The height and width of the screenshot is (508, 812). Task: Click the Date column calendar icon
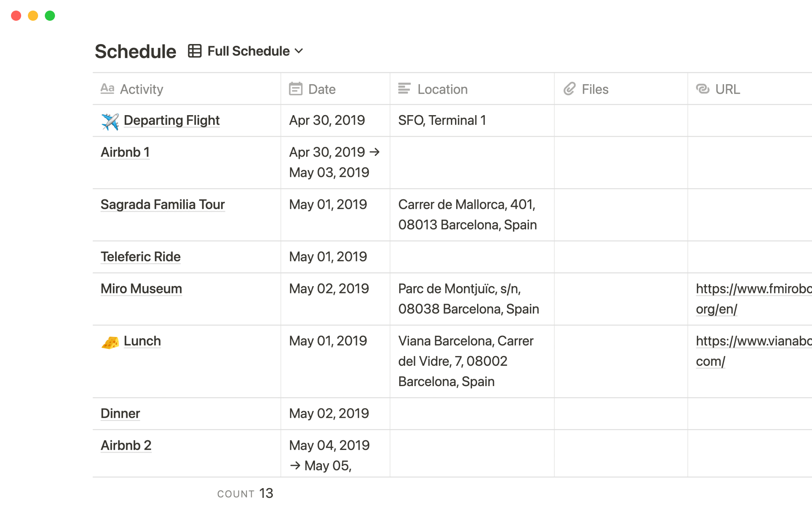coord(296,89)
